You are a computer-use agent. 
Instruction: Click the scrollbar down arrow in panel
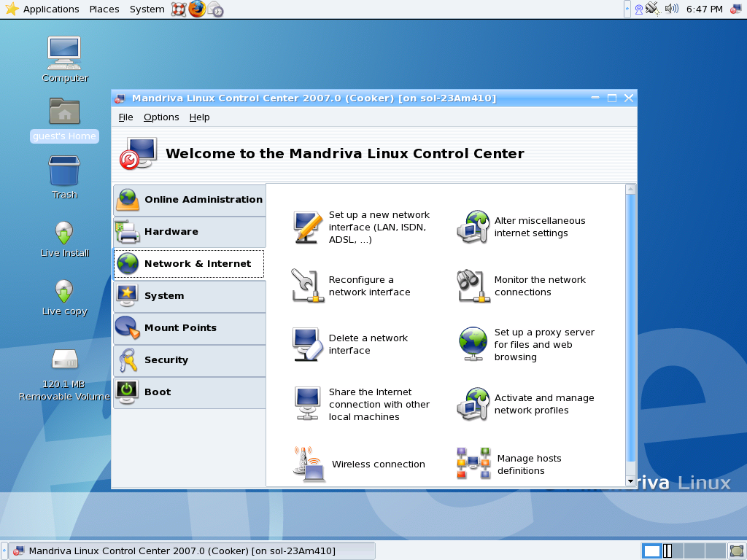(x=630, y=481)
